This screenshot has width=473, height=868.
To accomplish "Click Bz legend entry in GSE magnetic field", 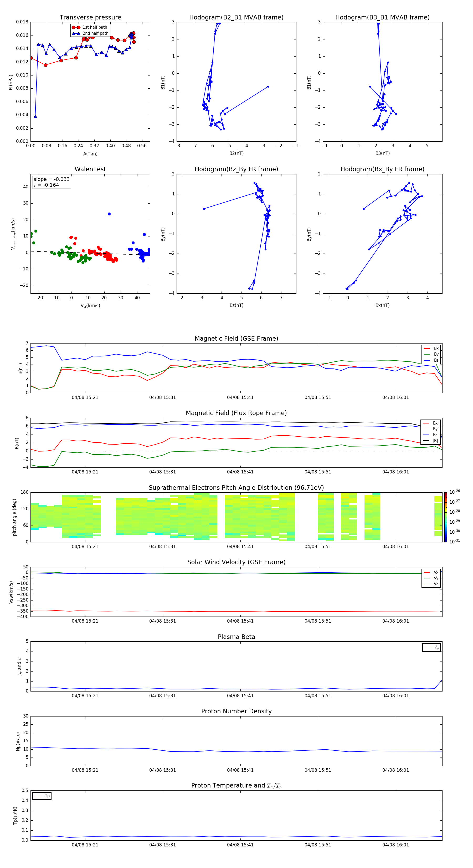I will (x=431, y=360).
